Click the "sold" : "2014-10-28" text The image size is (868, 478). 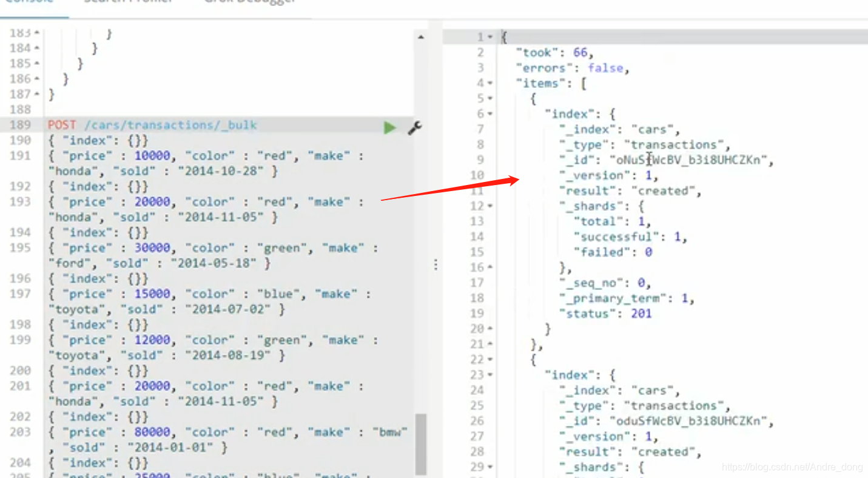click(x=192, y=172)
